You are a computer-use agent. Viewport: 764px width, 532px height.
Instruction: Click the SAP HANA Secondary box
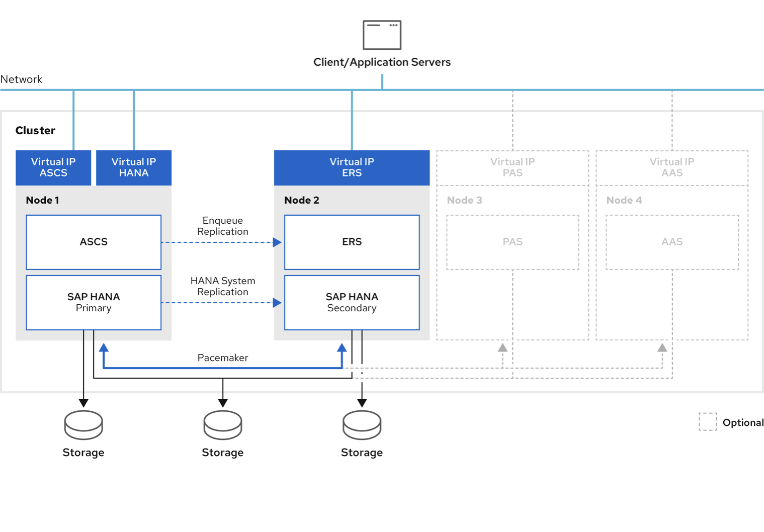point(351,302)
